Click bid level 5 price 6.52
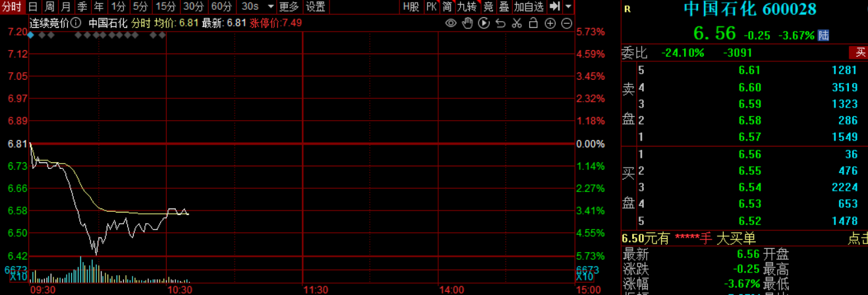868x295 pixels. point(750,221)
